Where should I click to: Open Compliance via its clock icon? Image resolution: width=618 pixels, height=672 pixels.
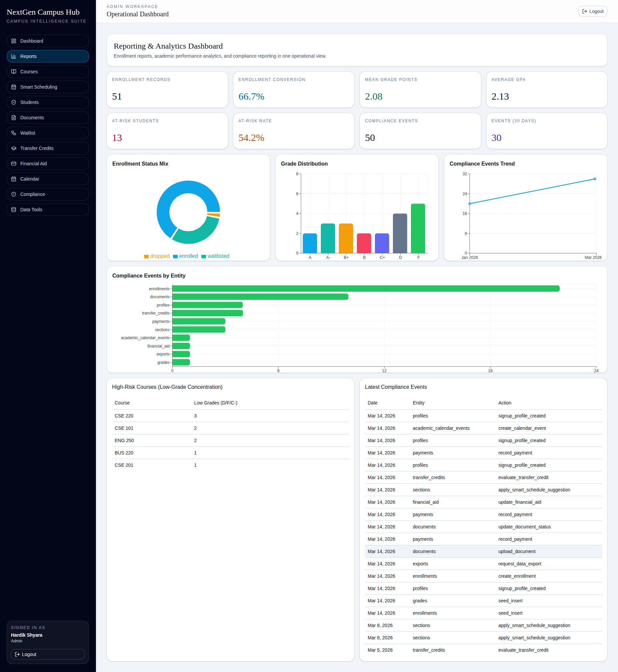pyautogui.click(x=14, y=194)
